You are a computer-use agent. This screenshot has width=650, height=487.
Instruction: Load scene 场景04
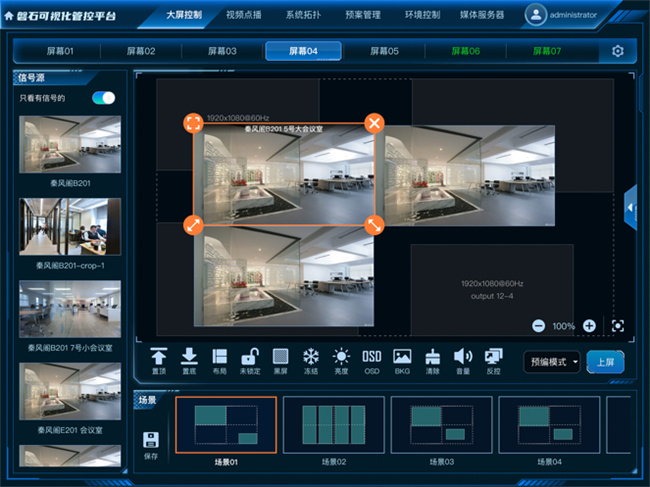549,425
